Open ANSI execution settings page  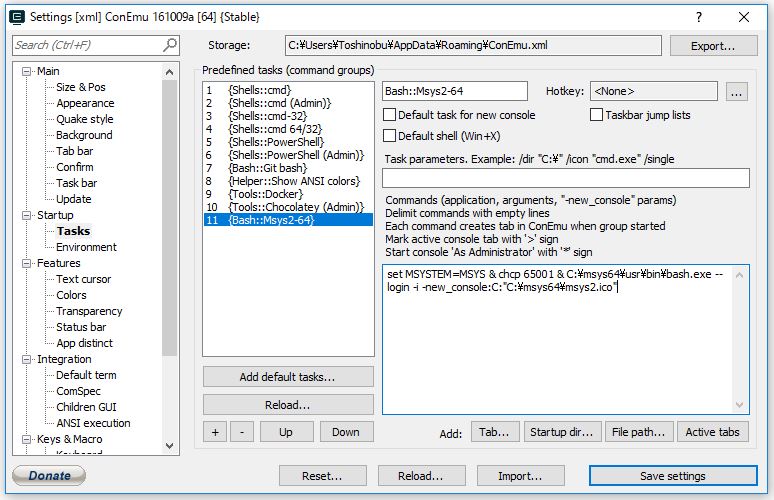(x=93, y=423)
